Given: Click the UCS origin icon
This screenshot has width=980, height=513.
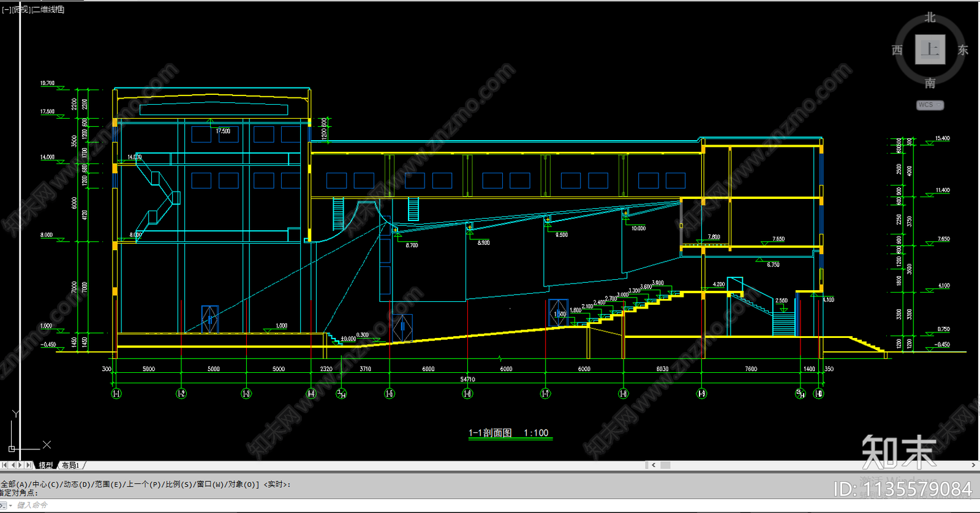Looking at the screenshot, I should coord(12,449).
